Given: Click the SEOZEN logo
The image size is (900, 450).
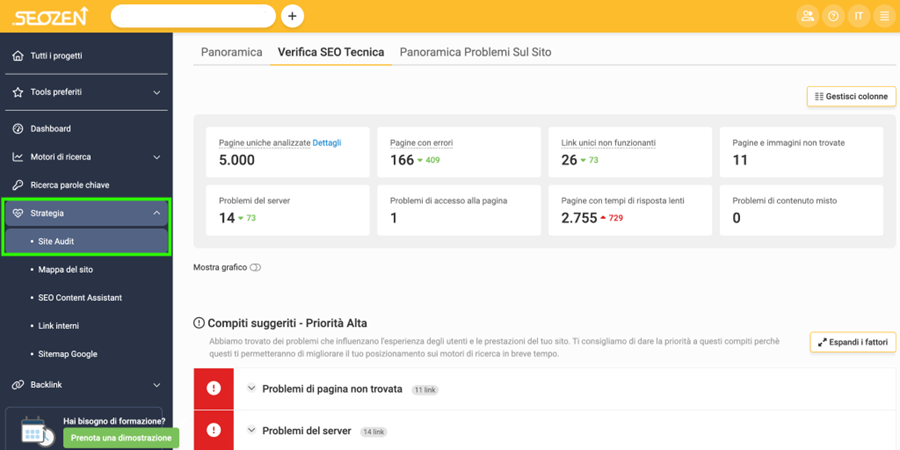Looking at the screenshot, I should [x=50, y=16].
